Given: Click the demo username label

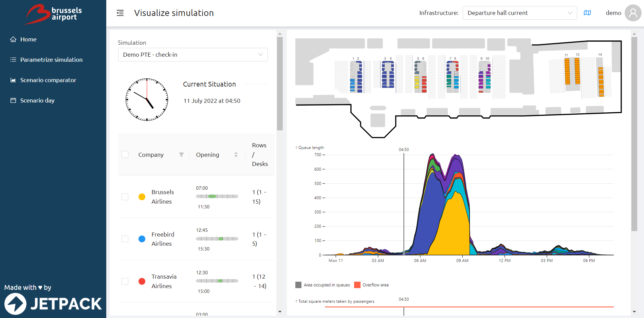Looking at the screenshot, I should 613,13.
